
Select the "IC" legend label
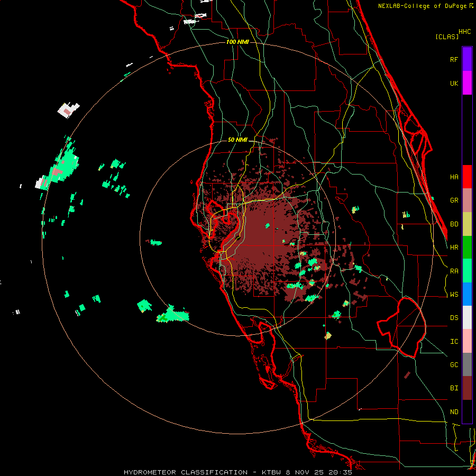(454, 342)
